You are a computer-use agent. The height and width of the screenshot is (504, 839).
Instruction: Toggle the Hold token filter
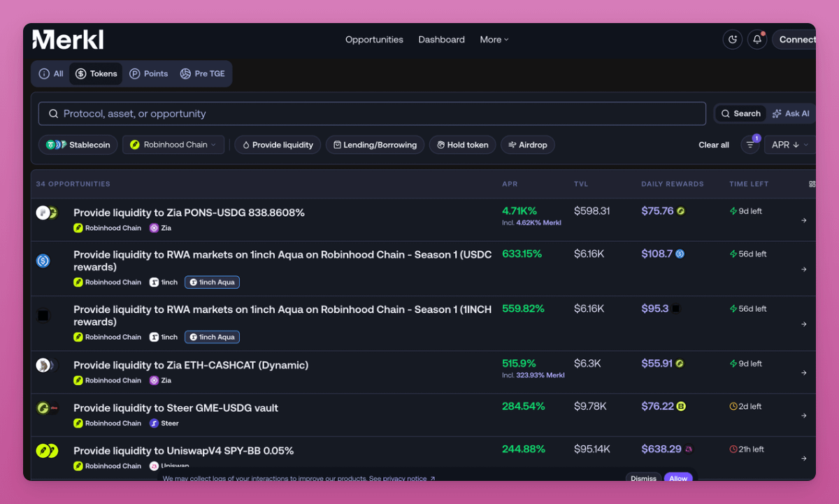pos(463,145)
